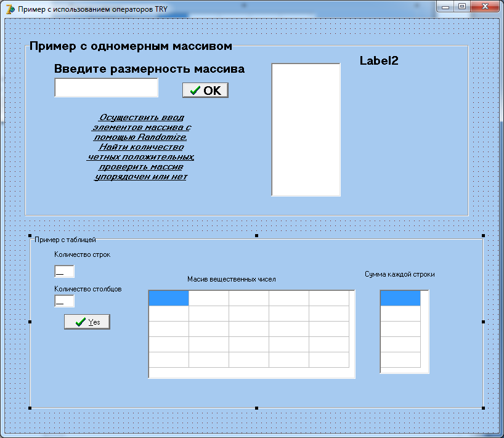Click the «Сумма каждой строки» label
The height and width of the screenshot is (438, 504).
click(399, 274)
